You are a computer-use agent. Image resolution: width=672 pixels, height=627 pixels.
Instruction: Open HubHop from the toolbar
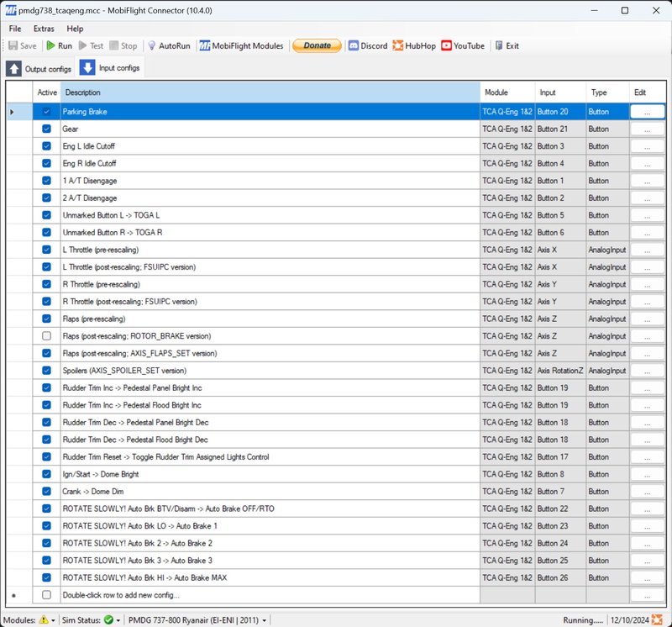(x=414, y=46)
